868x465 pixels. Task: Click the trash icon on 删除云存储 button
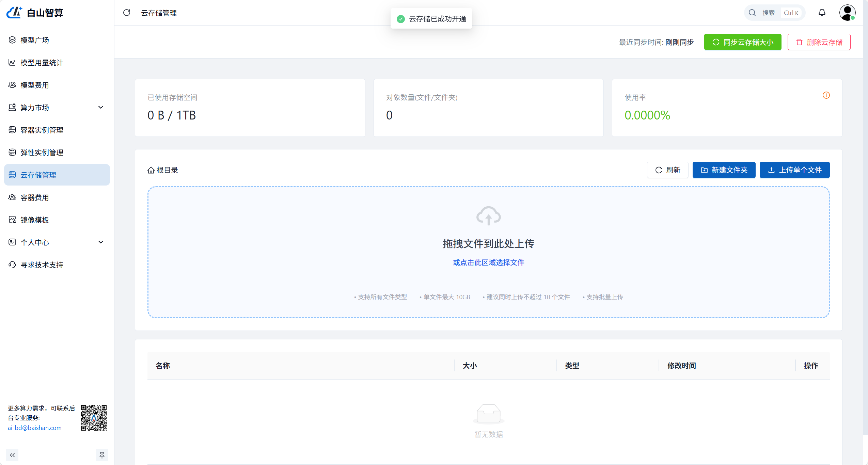pos(800,42)
